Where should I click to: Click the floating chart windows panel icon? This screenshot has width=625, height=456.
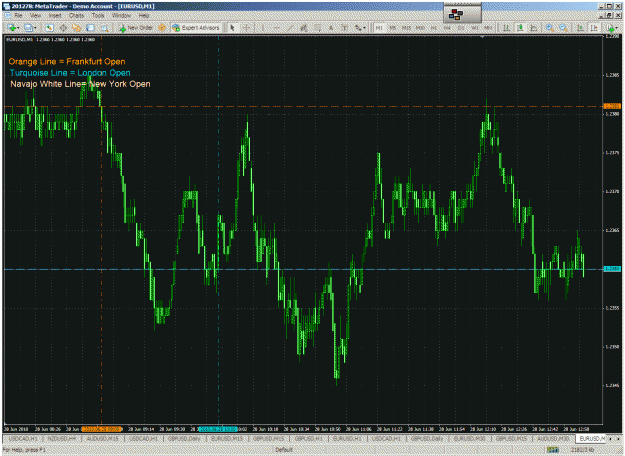pos(456,15)
